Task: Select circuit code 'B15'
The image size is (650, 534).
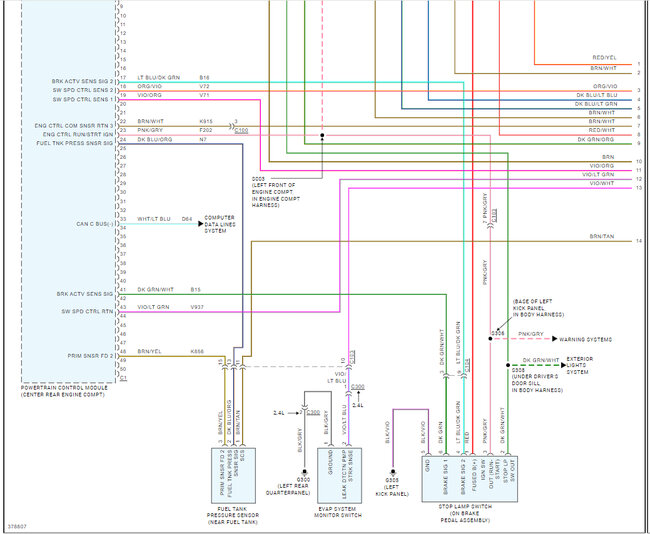Action: [x=196, y=289]
